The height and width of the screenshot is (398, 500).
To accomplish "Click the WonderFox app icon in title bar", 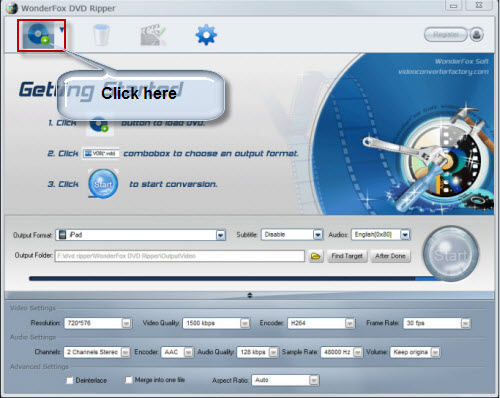I will point(11,8).
